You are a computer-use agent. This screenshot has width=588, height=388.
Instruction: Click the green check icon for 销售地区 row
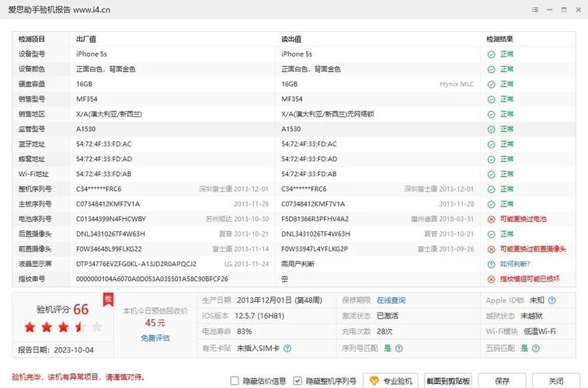pos(491,114)
